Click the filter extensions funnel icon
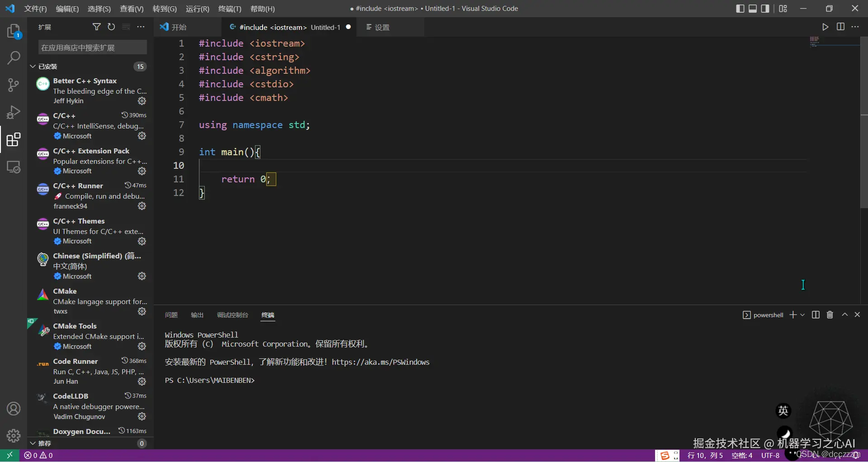The image size is (868, 462). pos(96,27)
